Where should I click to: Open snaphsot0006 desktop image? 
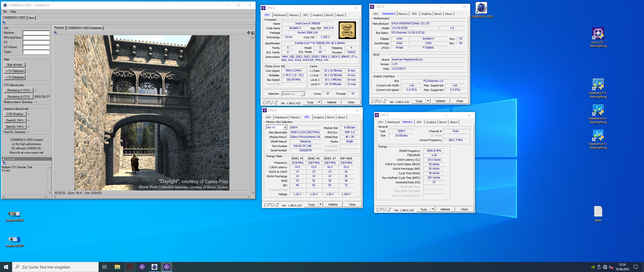pyautogui.click(x=14, y=216)
